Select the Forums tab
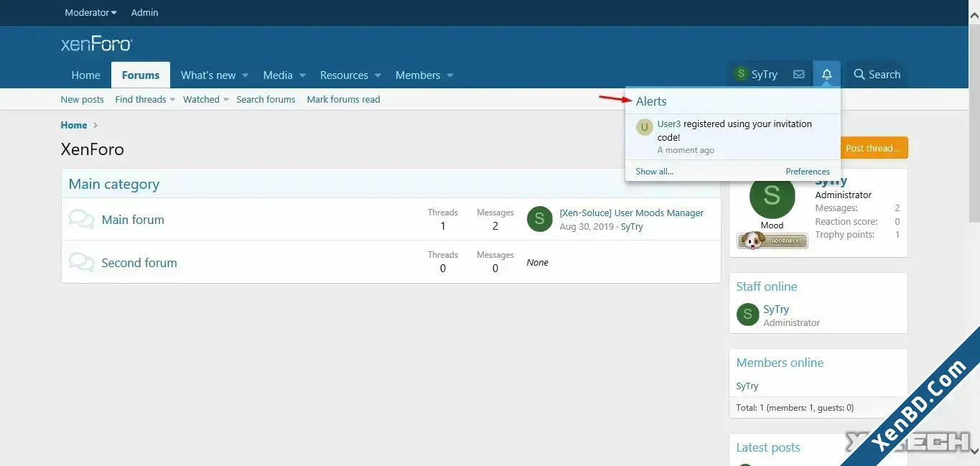The width and height of the screenshot is (980, 466). (141, 75)
